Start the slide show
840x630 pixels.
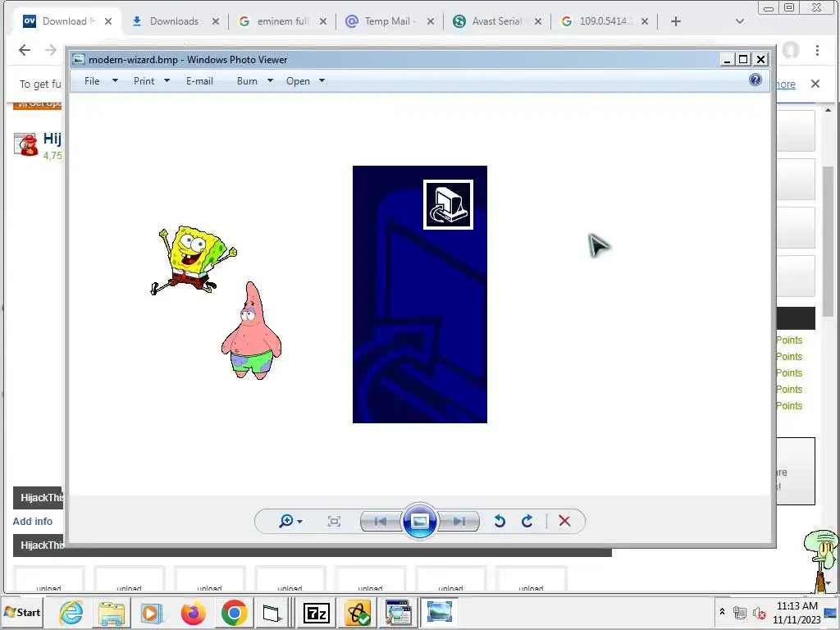(419, 521)
